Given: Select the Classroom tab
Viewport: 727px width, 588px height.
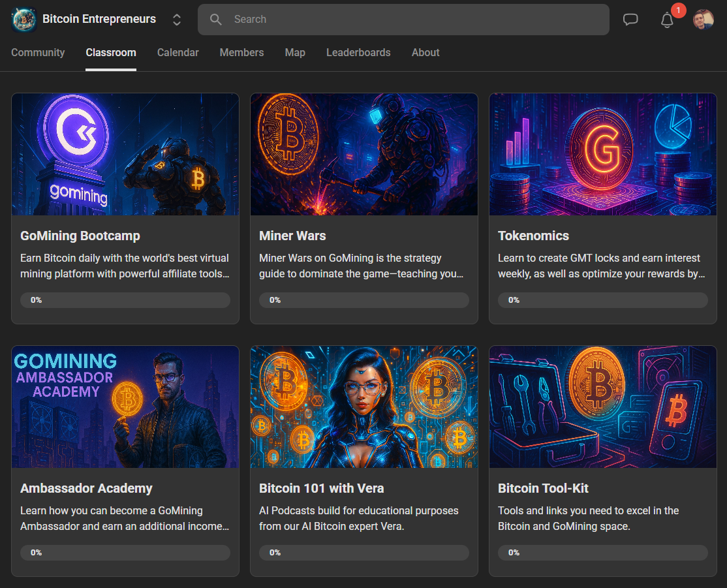Looking at the screenshot, I should click(x=111, y=52).
